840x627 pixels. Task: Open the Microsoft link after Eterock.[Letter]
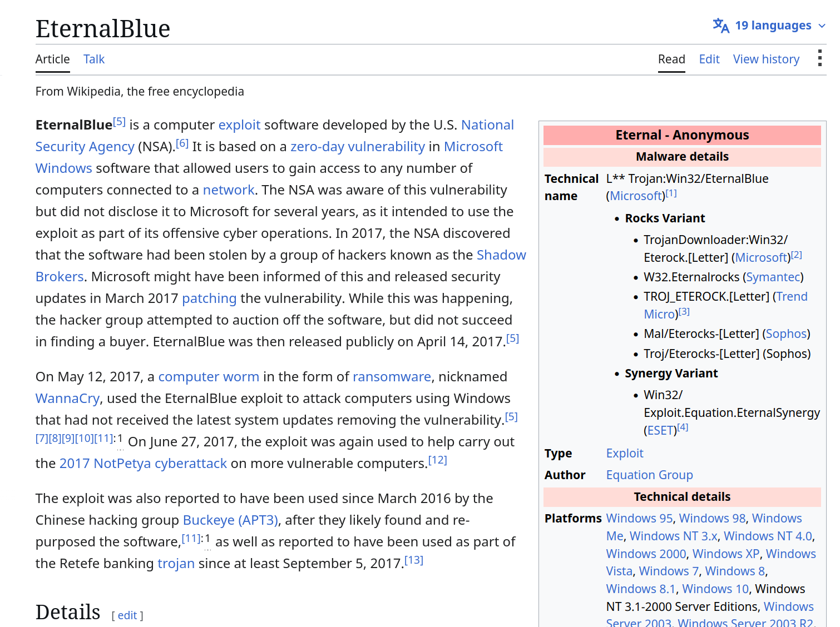761,257
